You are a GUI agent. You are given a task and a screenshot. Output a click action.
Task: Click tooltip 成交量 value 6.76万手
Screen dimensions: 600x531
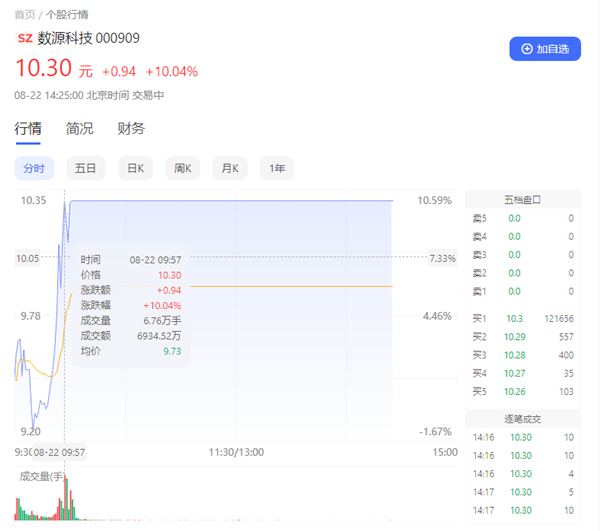tap(162, 321)
